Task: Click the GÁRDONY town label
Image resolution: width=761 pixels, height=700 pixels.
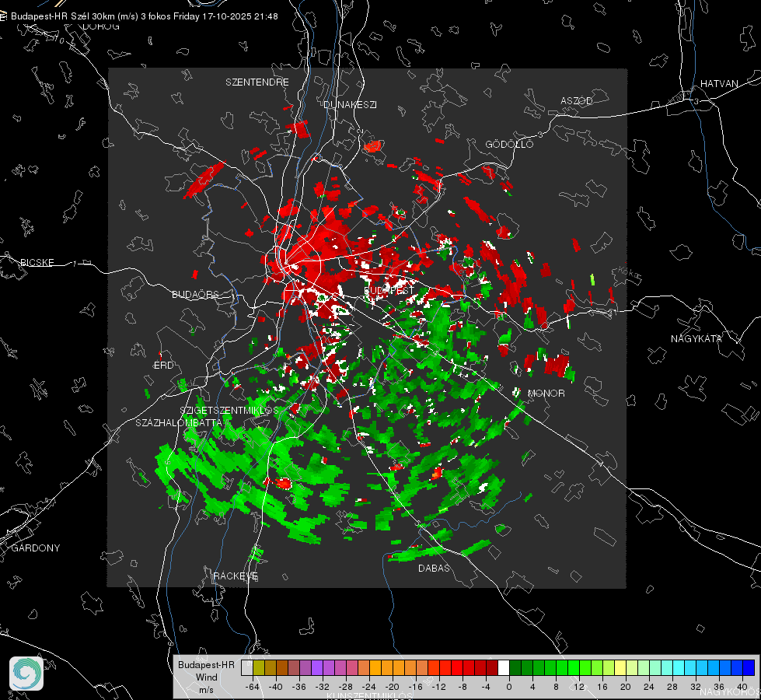Action: pos(36,548)
